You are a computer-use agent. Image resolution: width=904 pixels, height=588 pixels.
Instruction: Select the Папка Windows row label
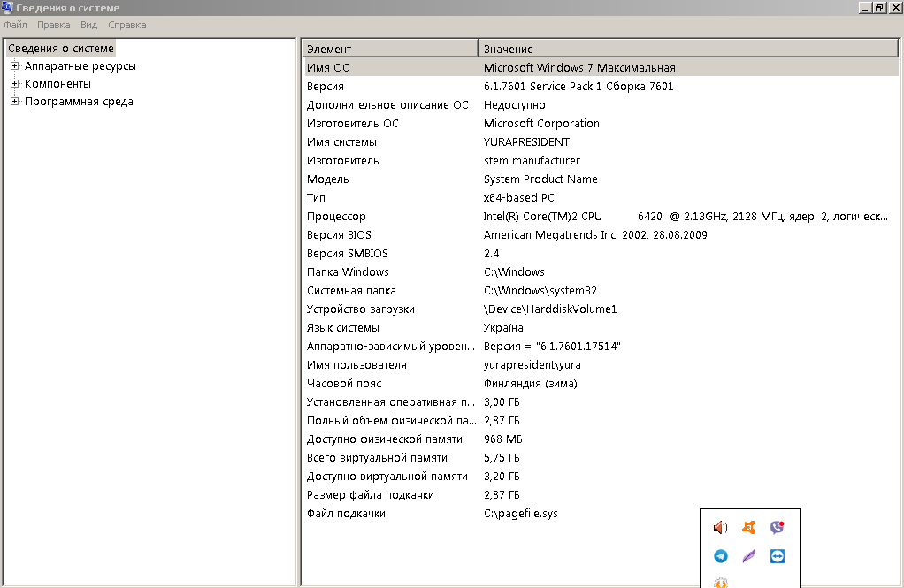348,272
